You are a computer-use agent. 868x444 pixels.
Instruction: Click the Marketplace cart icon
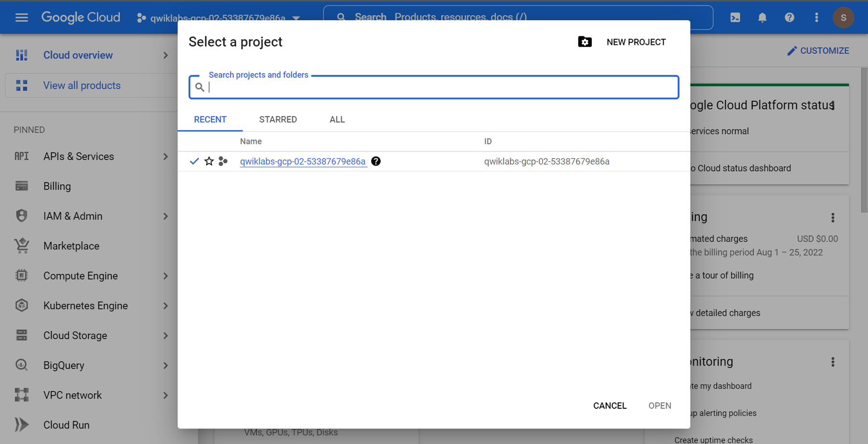pos(22,246)
